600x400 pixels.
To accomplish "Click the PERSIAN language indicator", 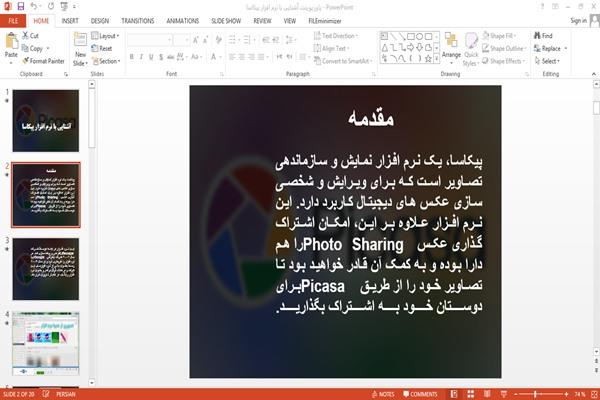I will coord(66,394).
